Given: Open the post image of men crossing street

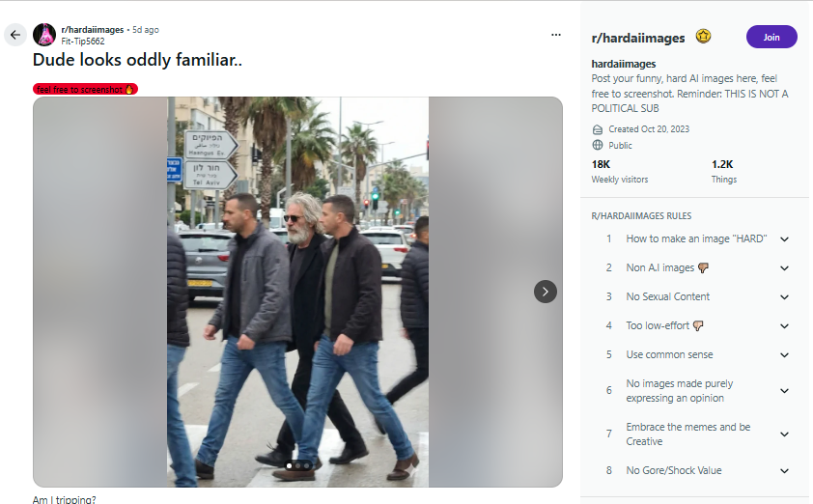Looking at the screenshot, I should pos(297,290).
